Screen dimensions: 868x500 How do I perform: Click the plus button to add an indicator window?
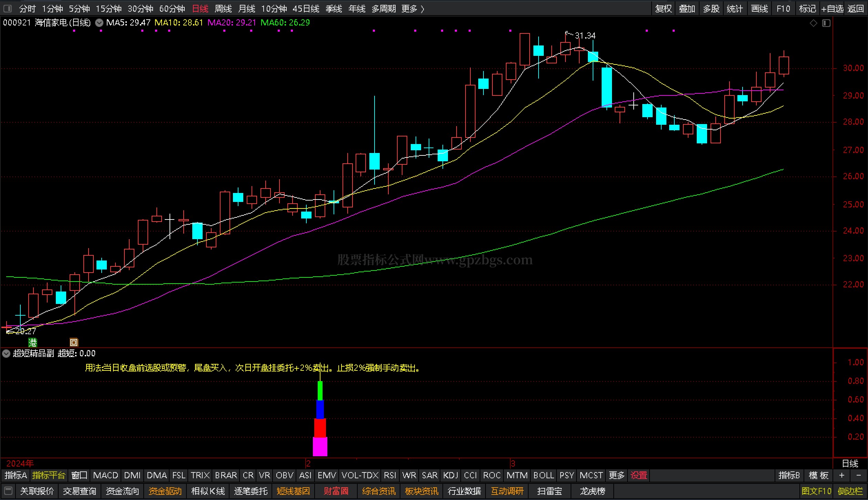842,475
